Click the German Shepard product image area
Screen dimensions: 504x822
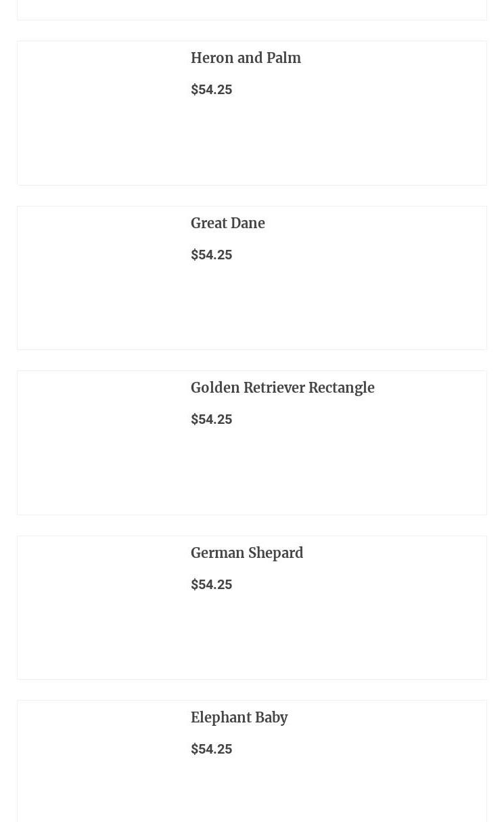point(99,607)
